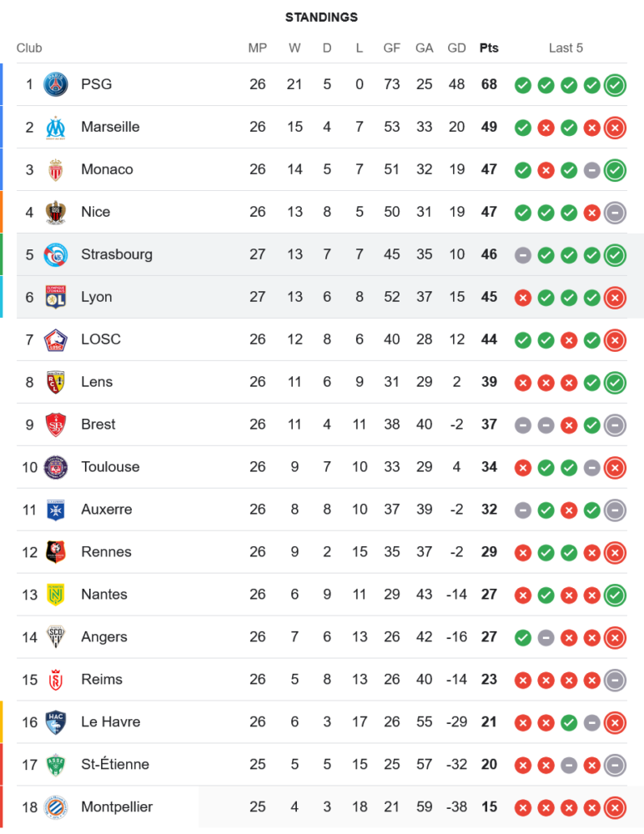The image size is (644, 834).
Task: Click the PSG club crest icon
Action: pos(56,84)
